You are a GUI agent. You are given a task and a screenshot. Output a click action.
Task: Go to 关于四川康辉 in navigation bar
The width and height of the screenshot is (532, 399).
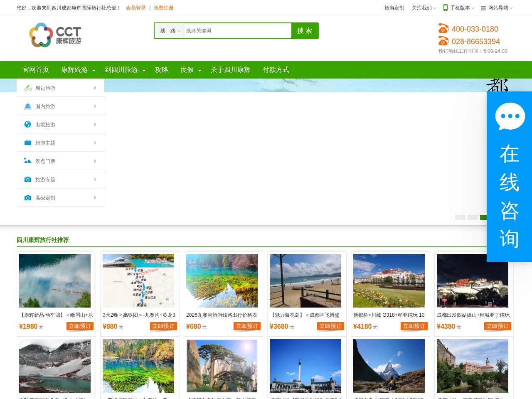click(230, 70)
